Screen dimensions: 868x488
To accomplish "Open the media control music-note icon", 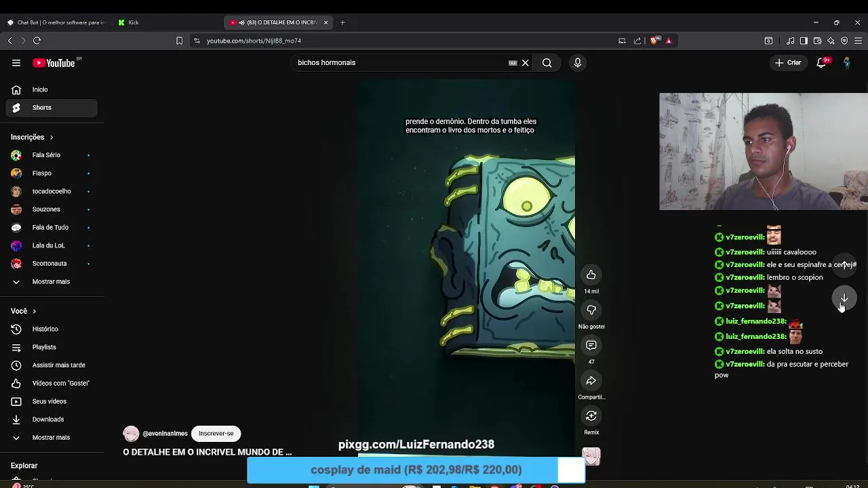I will point(790,41).
